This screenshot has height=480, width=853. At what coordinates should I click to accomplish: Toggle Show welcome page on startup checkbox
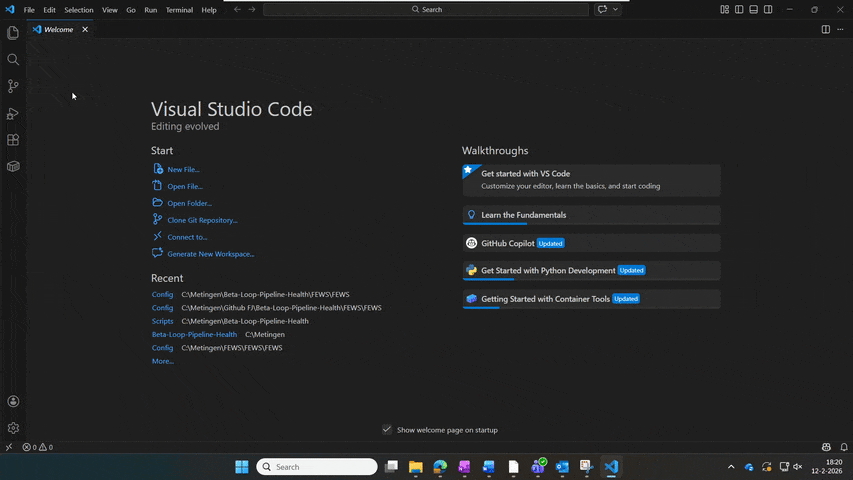[387, 430]
